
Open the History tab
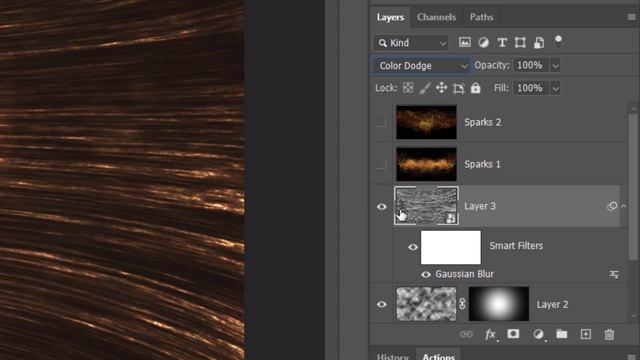pyautogui.click(x=393, y=356)
